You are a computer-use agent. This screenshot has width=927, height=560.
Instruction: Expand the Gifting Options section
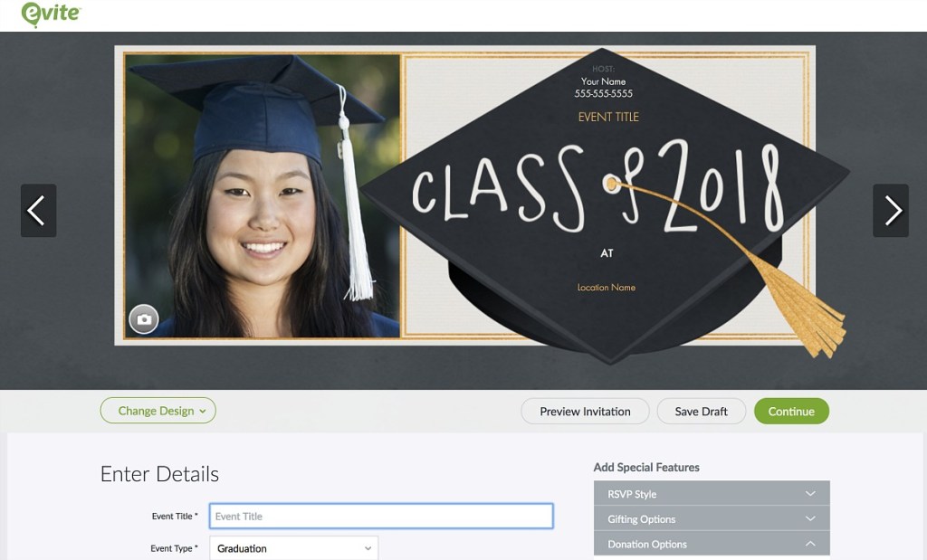click(x=712, y=519)
